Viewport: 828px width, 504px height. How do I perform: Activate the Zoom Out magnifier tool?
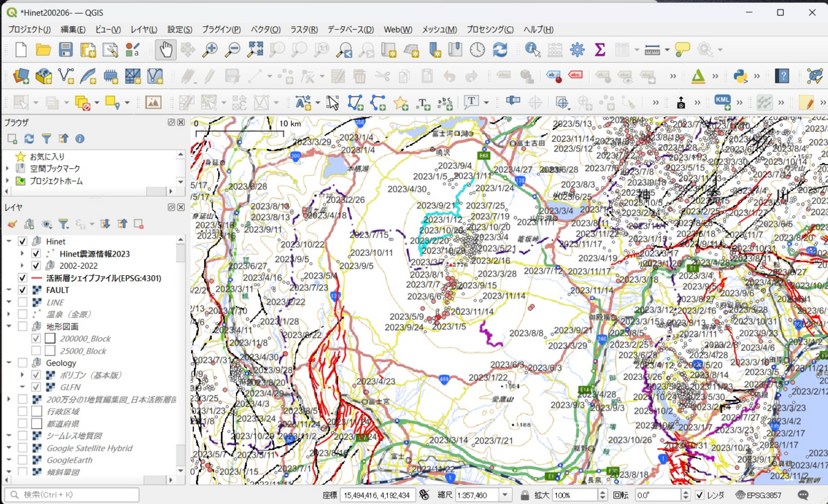click(x=233, y=50)
